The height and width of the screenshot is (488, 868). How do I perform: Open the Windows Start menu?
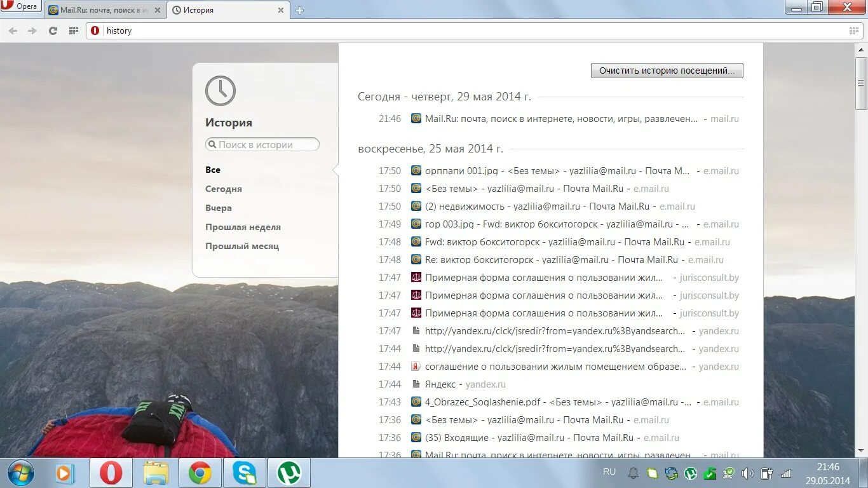pyautogui.click(x=22, y=473)
